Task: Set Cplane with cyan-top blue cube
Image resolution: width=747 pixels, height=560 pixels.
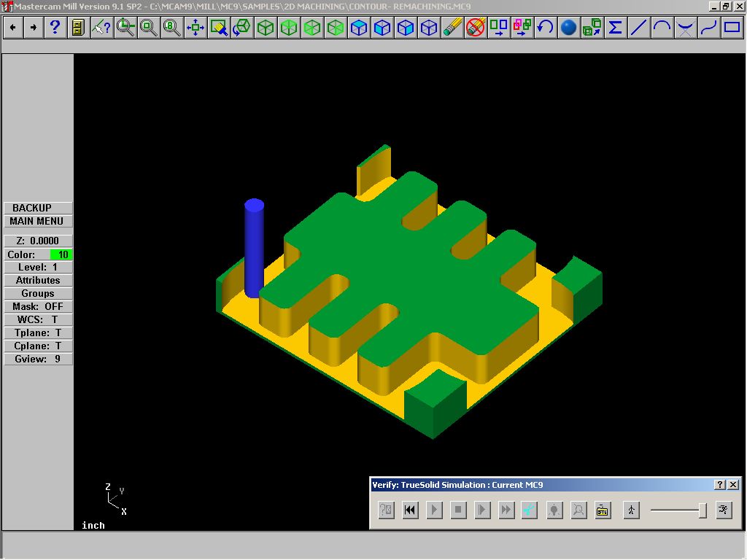Action: pyautogui.click(x=359, y=28)
